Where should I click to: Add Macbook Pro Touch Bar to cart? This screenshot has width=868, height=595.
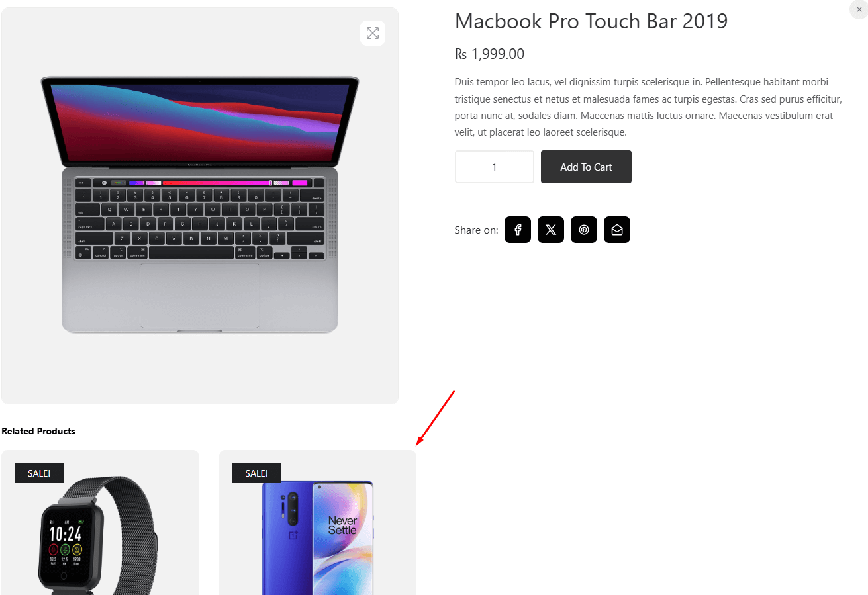pos(585,167)
